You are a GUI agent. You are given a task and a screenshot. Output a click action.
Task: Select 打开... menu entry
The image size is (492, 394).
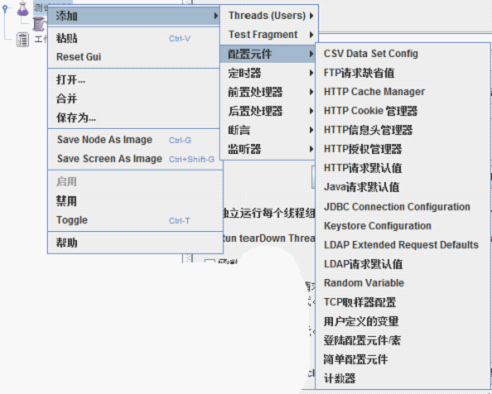point(134,80)
